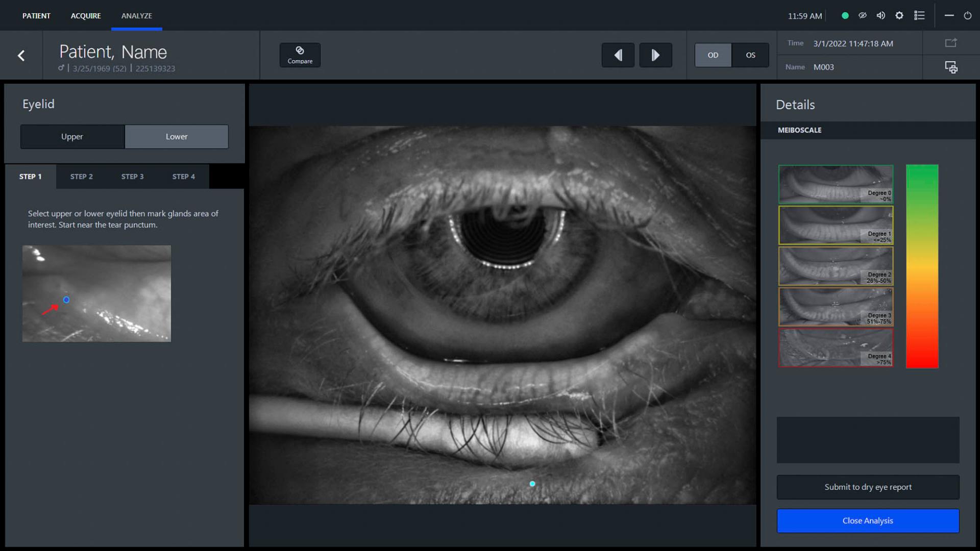Open the STEP 3 tab
The image size is (980, 551).
tap(133, 177)
